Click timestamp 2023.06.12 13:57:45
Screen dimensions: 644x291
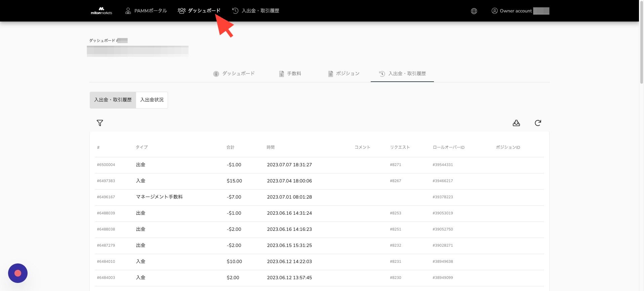tap(289, 278)
